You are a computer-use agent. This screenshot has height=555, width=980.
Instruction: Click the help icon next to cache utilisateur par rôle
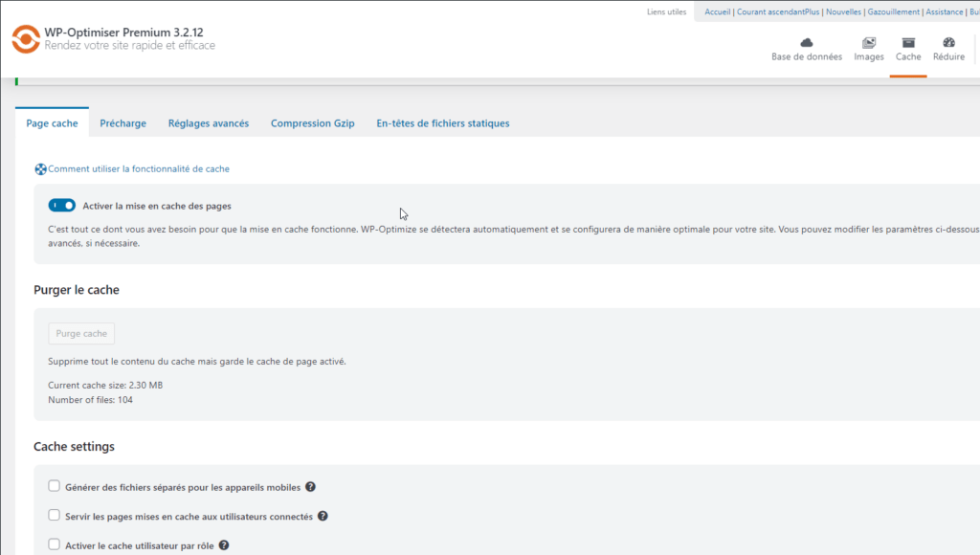click(x=222, y=545)
